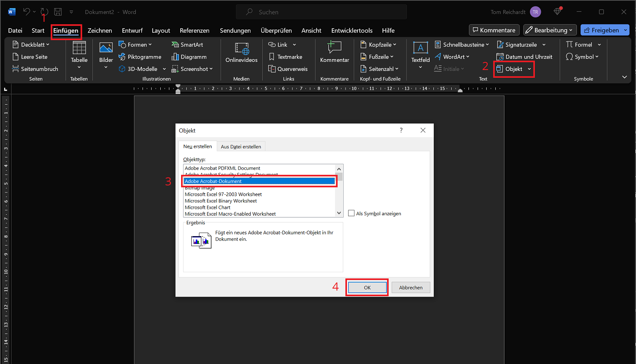Switch to 'Aus Datei erstellen' dialog tab
636x364 pixels.
(x=241, y=147)
